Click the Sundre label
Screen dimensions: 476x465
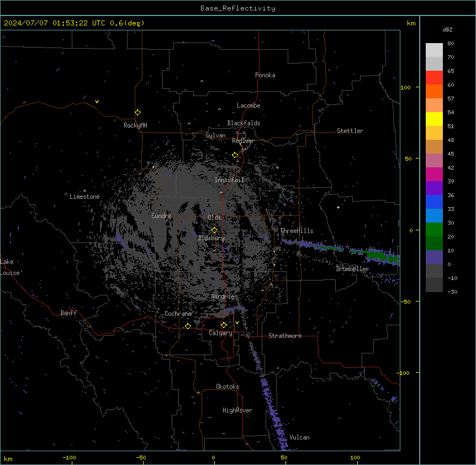tap(161, 216)
